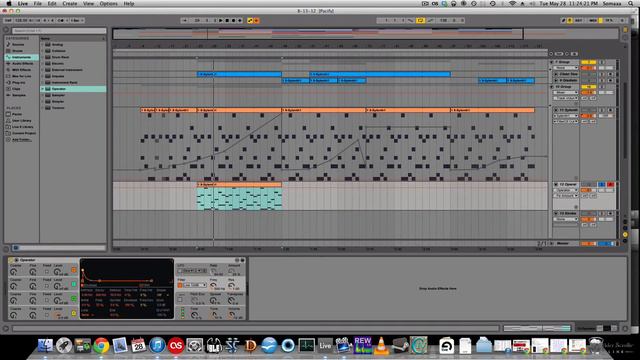Viewport: 640px width, 360px height.
Task: Select the Sampler row in the instruments list
Action: (x=73, y=95)
